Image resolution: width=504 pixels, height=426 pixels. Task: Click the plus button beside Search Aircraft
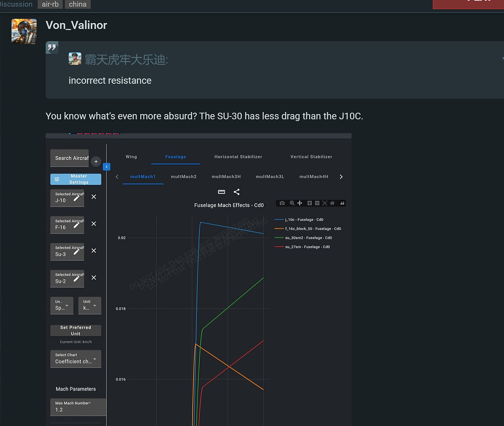coord(96,162)
